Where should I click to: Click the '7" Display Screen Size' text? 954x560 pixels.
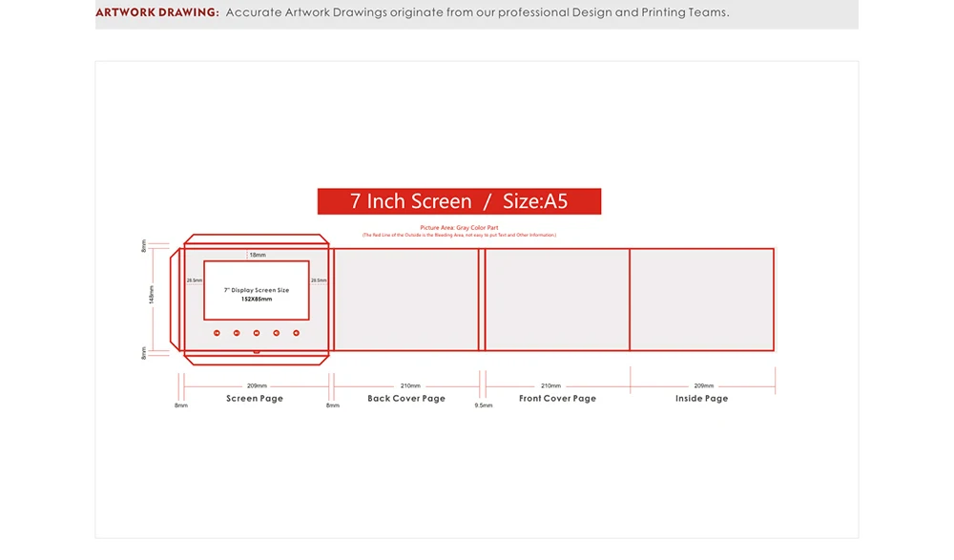pyautogui.click(x=257, y=290)
